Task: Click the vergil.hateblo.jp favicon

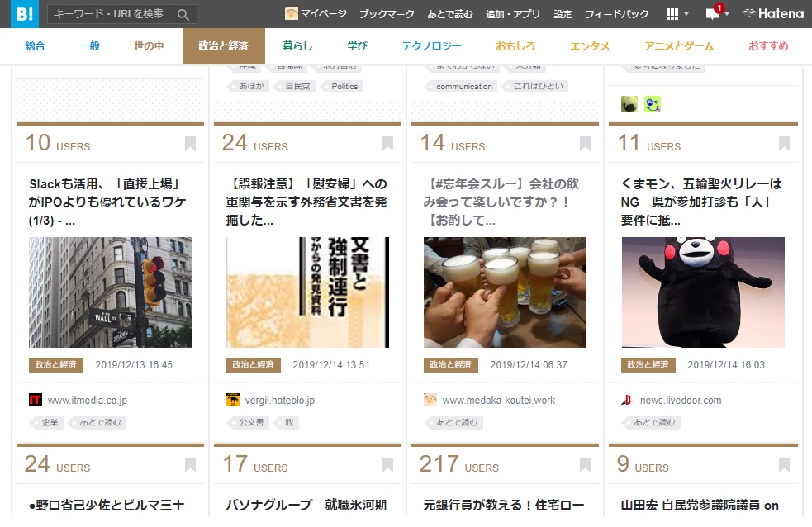Action: pyautogui.click(x=232, y=400)
